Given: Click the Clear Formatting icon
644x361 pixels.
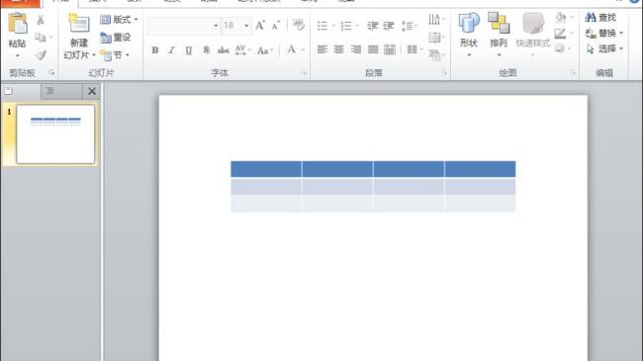Looking at the screenshot, I should pyautogui.click(x=299, y=25).
